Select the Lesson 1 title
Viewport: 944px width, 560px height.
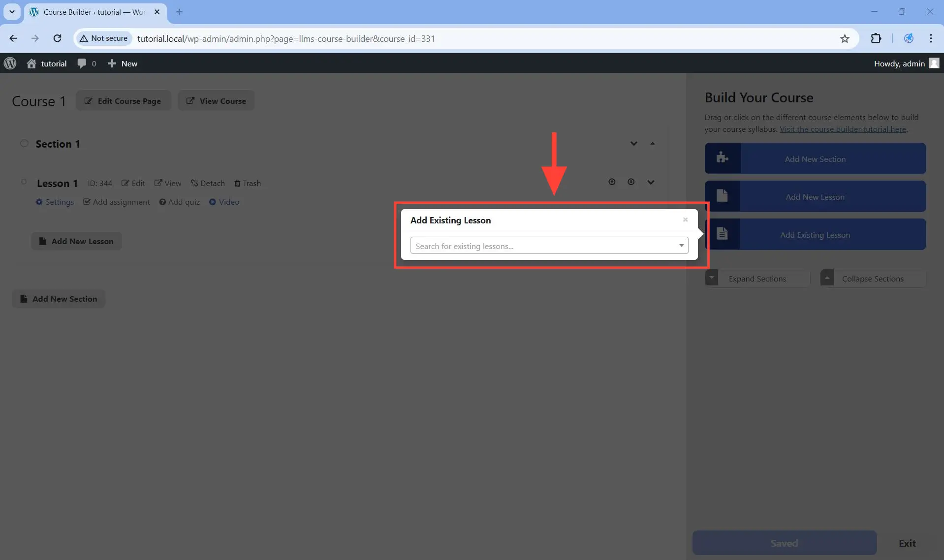coord(57,183)
